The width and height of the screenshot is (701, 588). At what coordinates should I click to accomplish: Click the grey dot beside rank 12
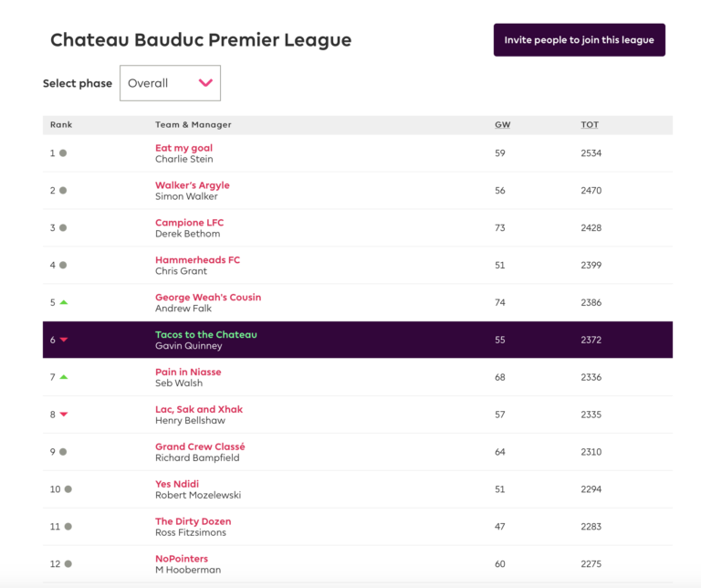pos(68,564)
